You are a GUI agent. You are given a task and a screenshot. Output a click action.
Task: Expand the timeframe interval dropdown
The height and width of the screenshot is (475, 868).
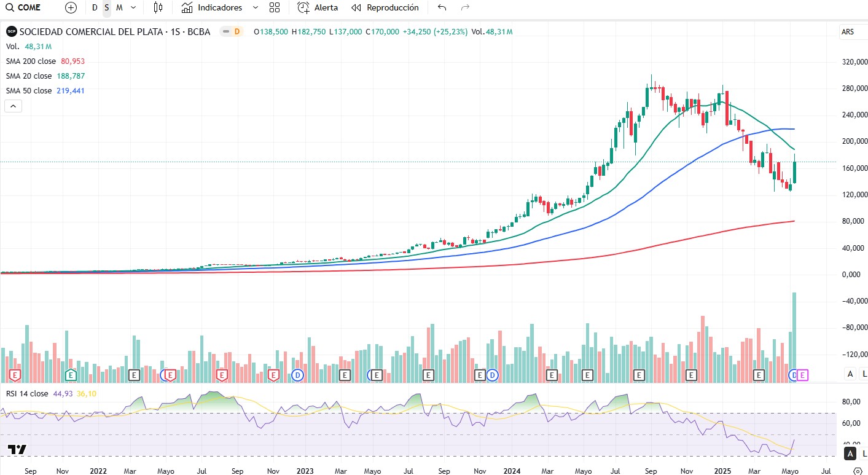(x=135, y=7)
